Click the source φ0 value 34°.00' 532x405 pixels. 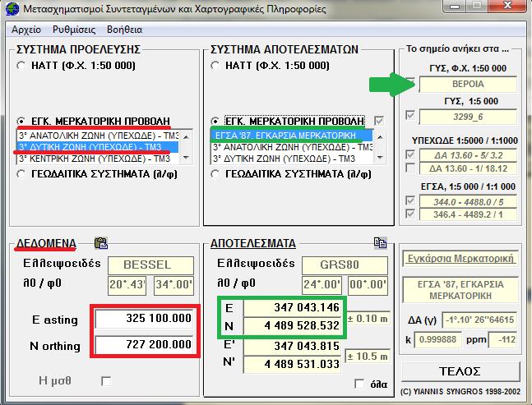click(x=174, y=285)
